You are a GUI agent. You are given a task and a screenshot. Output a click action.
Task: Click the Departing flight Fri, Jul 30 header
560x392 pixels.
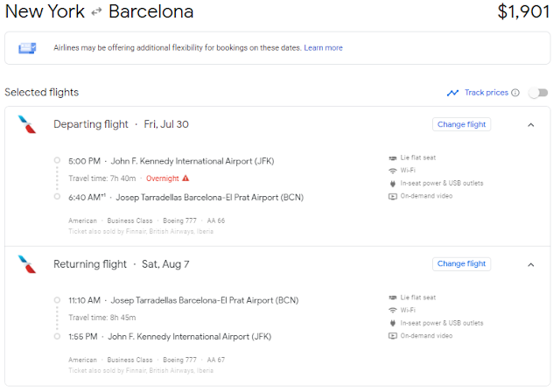click(121, 124)
